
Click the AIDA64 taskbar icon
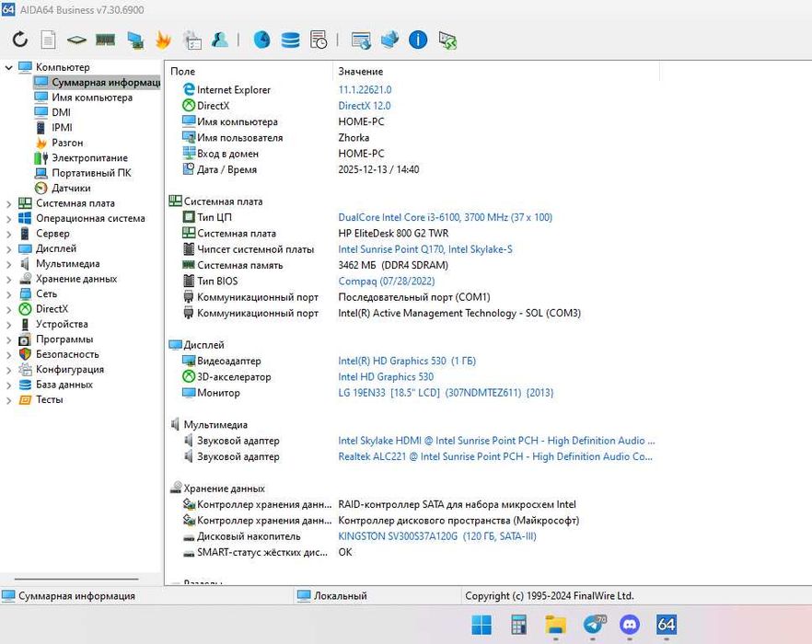pyautogui.click(x=667, y=625)
